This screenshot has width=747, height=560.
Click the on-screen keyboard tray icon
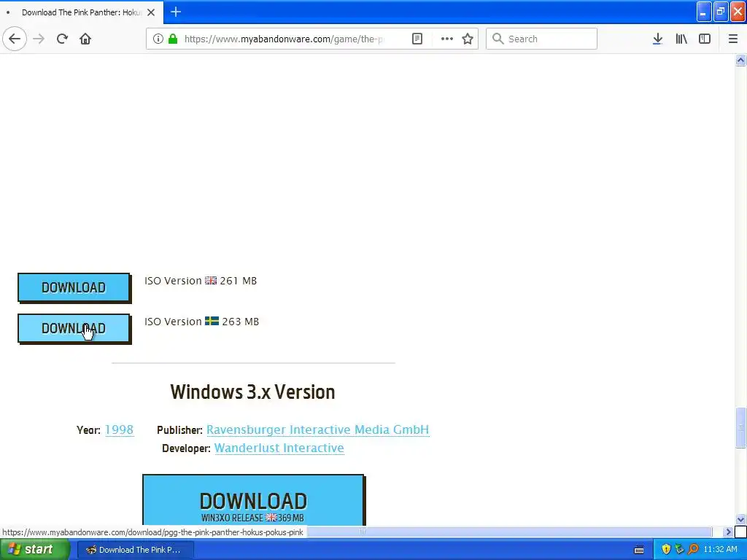point(639,550)
